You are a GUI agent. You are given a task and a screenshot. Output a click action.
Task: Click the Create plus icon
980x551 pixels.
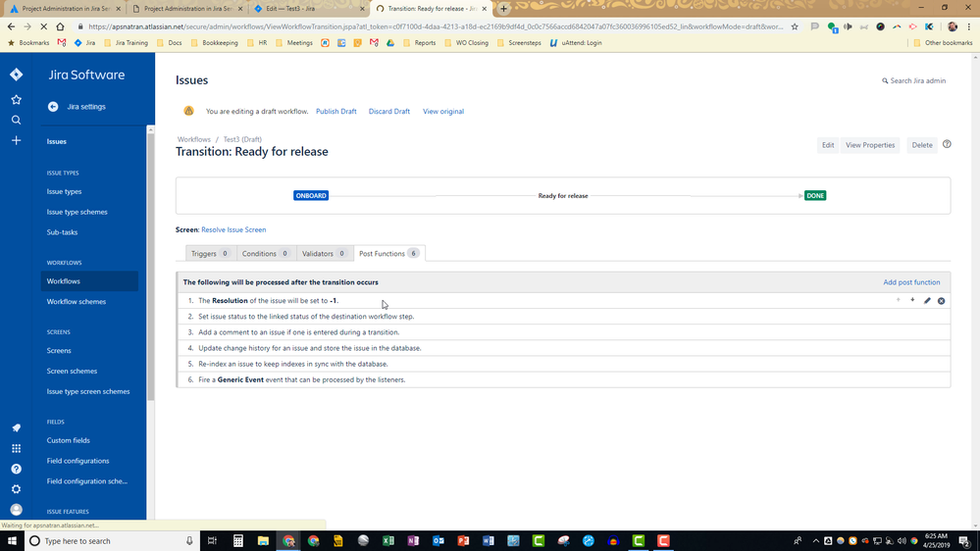[x=17, y=140]
